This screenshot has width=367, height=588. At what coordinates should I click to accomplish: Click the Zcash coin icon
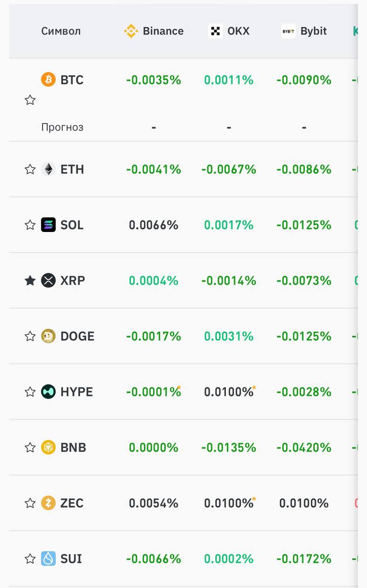click(48, 503)
